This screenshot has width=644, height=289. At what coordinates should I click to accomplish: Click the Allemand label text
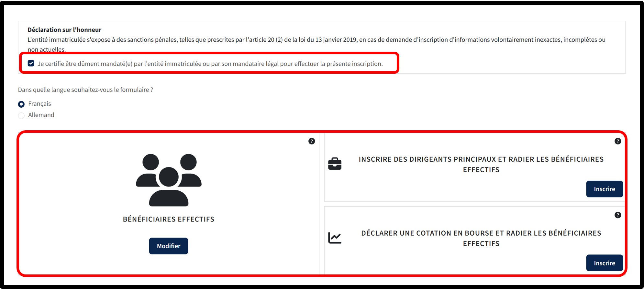tap(41, 115)
